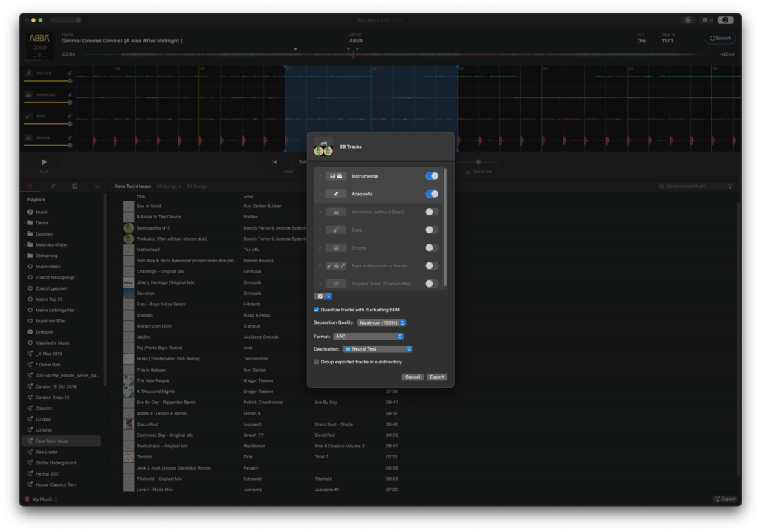The height and width of the screenshot is (532, 761).
Task: Select the microphone tab above the playlist browser
Action: 53,186
